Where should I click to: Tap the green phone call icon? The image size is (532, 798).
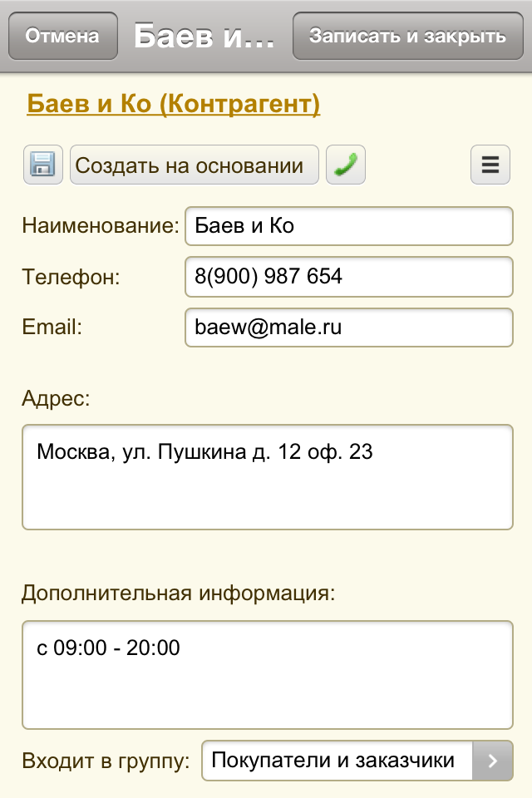(x=346, y=165)
